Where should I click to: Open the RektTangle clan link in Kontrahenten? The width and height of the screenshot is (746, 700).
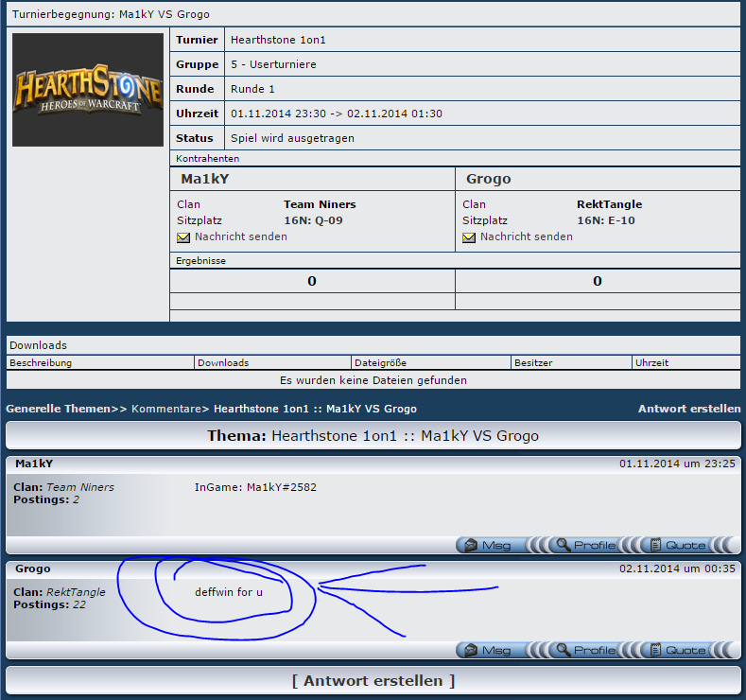point(609,204)
